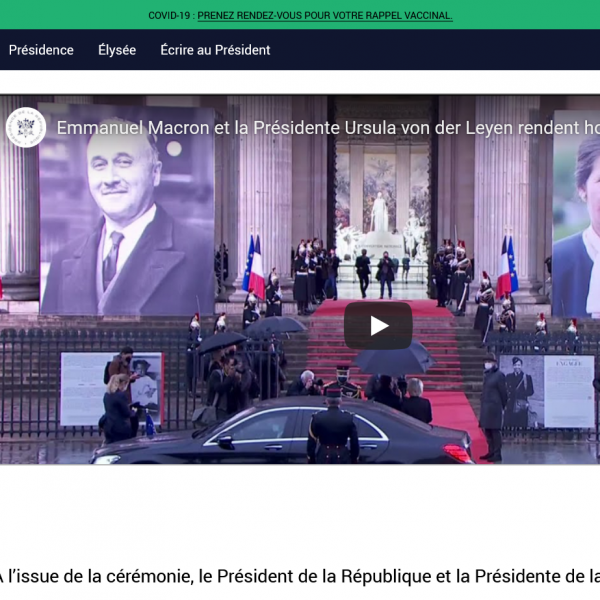Select Écrire au Président in navigation
Image resolution: width=600 pixels, height=600 pixels.
215,50
